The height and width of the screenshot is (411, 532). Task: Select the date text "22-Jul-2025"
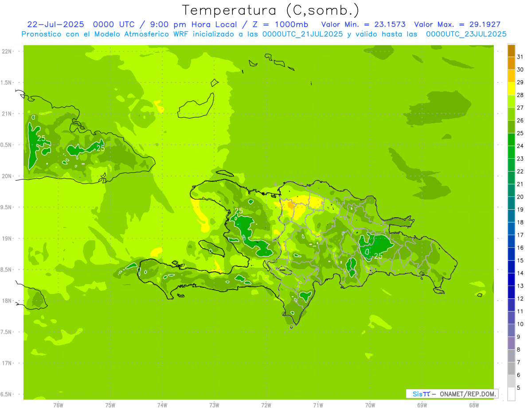[55, 24]
